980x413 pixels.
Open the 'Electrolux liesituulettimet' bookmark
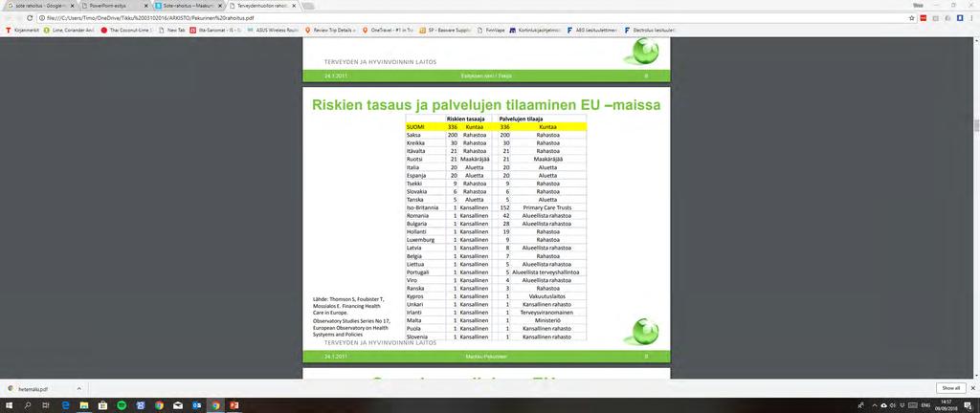(650, 30)
